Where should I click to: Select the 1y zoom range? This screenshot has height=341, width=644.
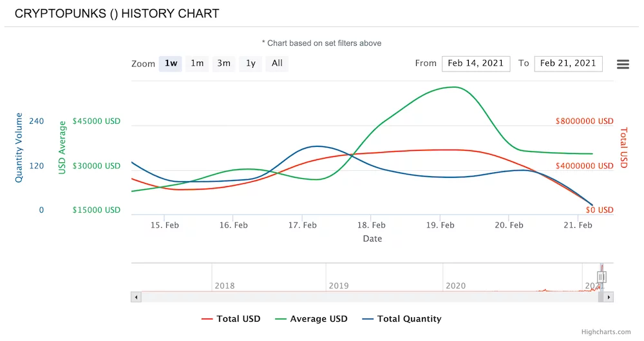click(x=251, y=63)
